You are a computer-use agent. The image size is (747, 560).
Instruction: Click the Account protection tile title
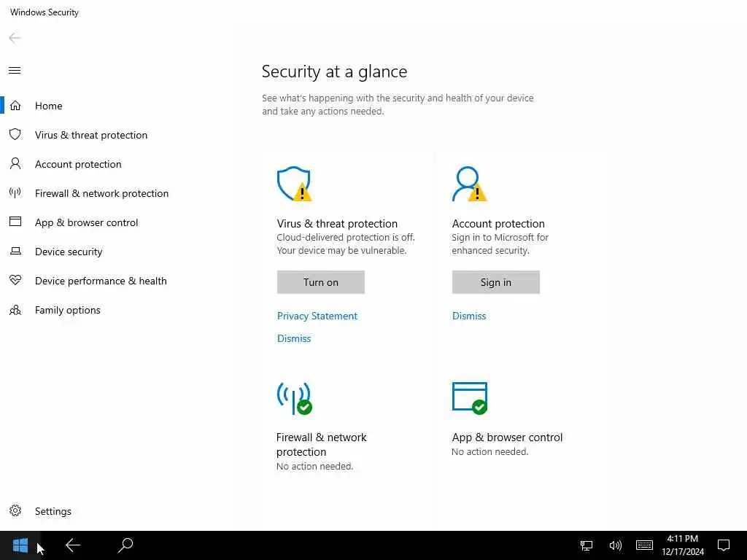pos(498,223)
